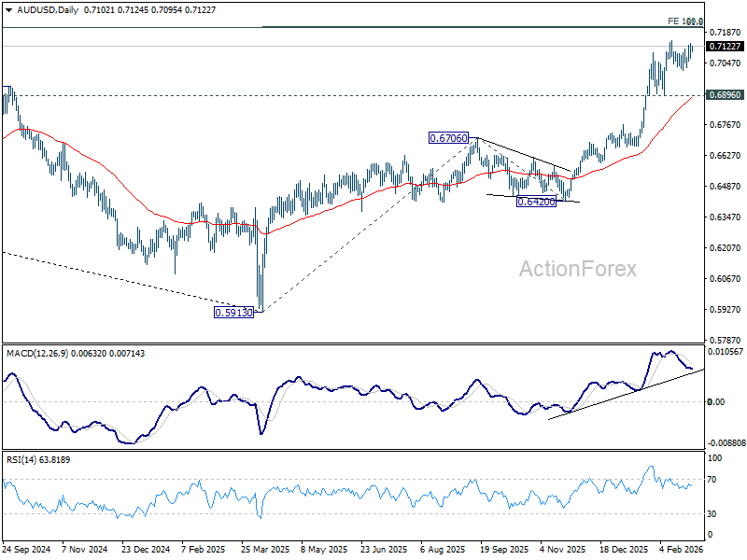Select the 7 Feb 2025 date label
Screen dimensions: 747x560
pyautogui.click(x=204, y=549)
